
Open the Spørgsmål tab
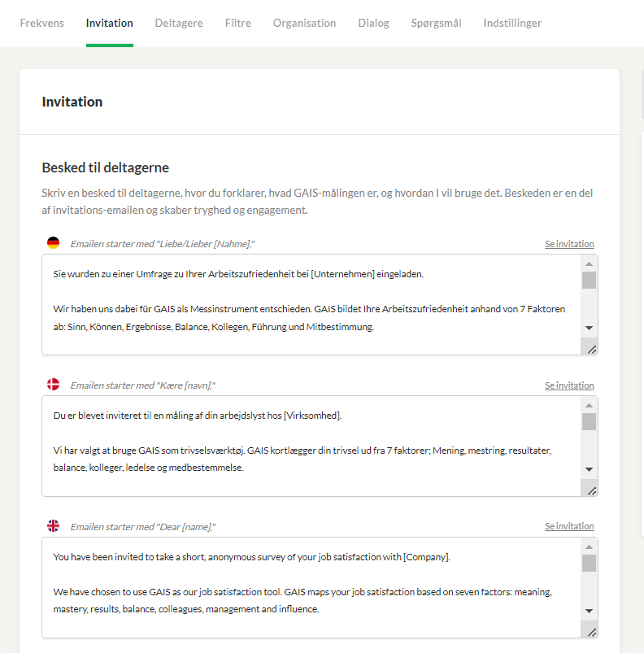click(437, 23)
